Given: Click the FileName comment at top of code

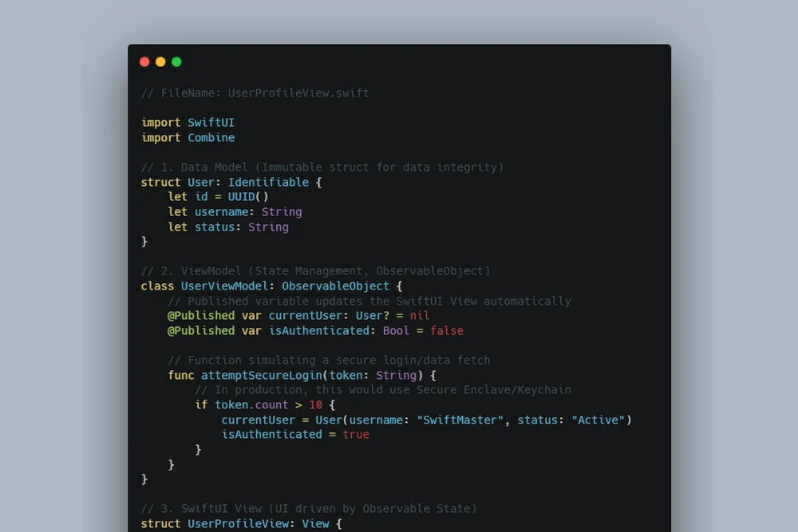Looking at the screenshot, I should coord(255,93).
